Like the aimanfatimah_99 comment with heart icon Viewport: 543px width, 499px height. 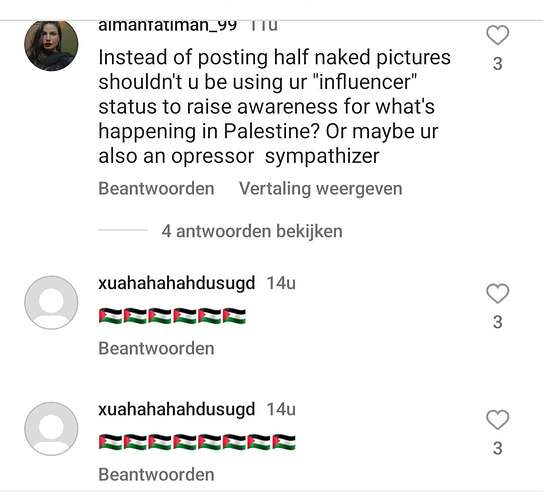pyautogui.click(x=497, y=35)
